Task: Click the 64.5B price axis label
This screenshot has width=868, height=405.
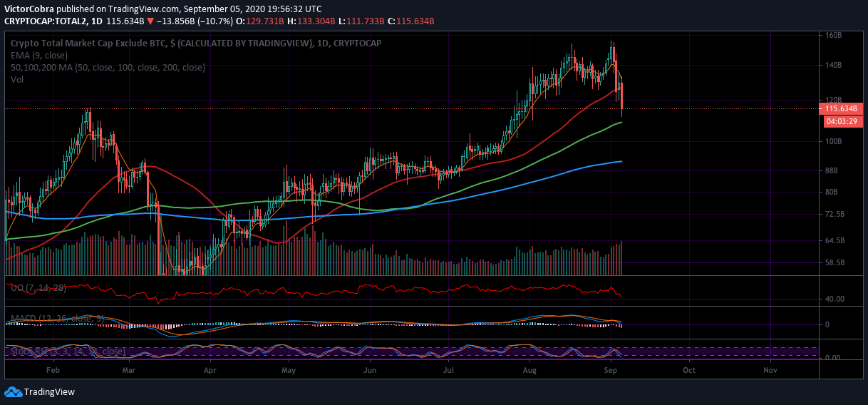Action: [x=835, y=242]
